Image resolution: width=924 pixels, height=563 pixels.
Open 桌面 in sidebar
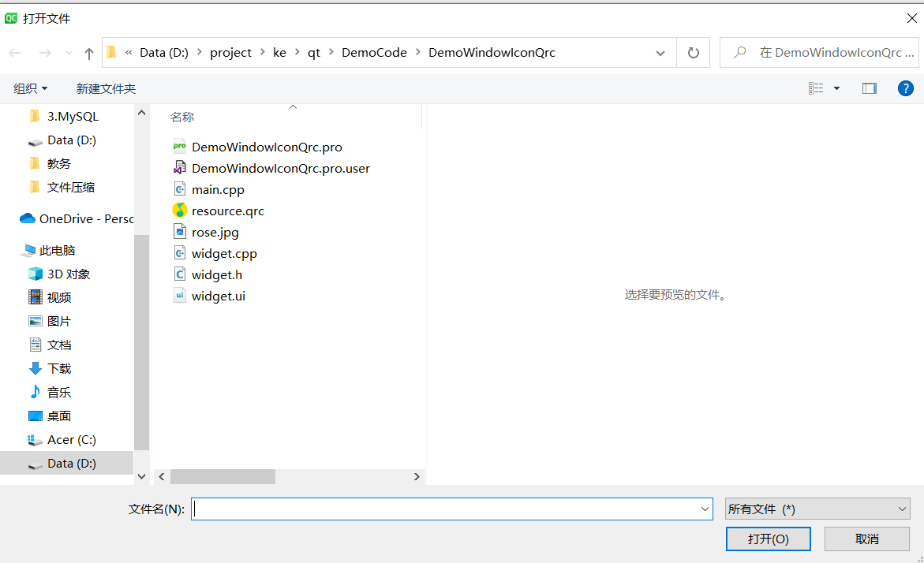pos(59,416)
